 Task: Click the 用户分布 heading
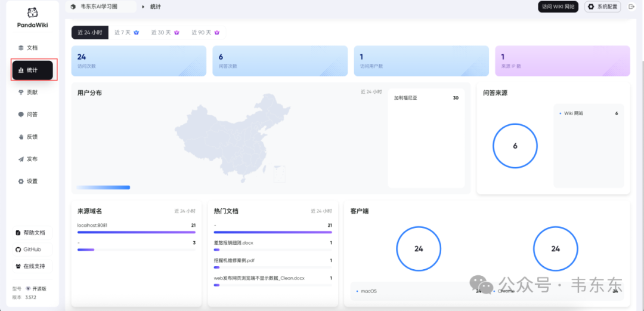pos(89,93)
